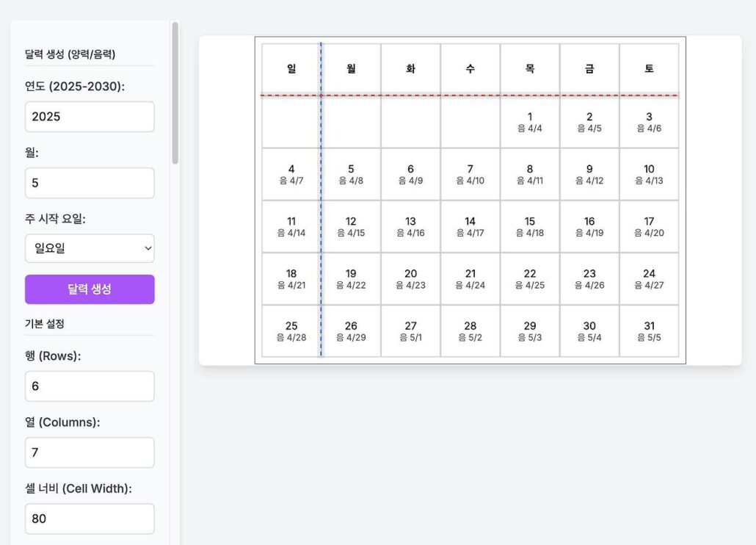Focus the 행 (Rows) input field
Image resolution: width=756 pixels, height=545 pixels.
click(90, 386)
